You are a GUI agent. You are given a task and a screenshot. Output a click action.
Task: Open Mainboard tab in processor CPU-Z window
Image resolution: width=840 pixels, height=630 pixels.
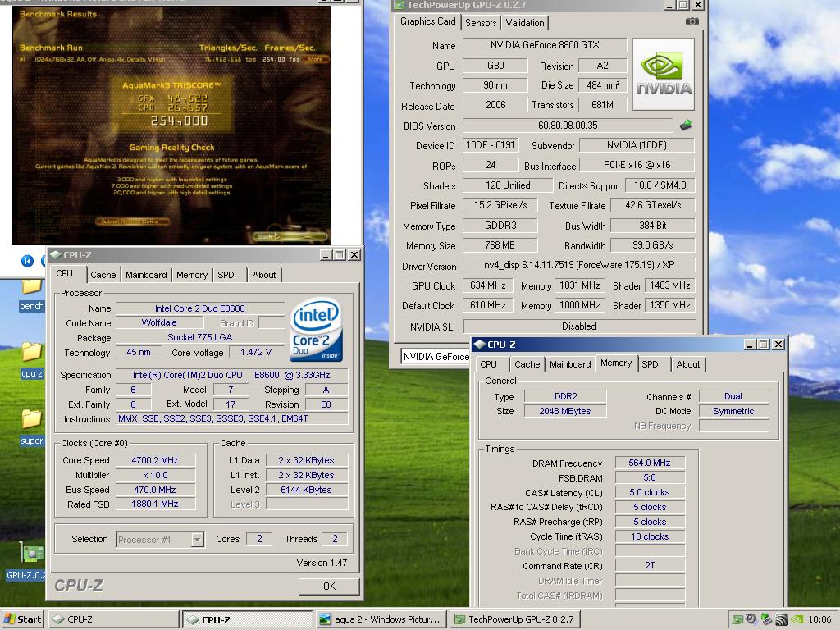tap(146, 275)
